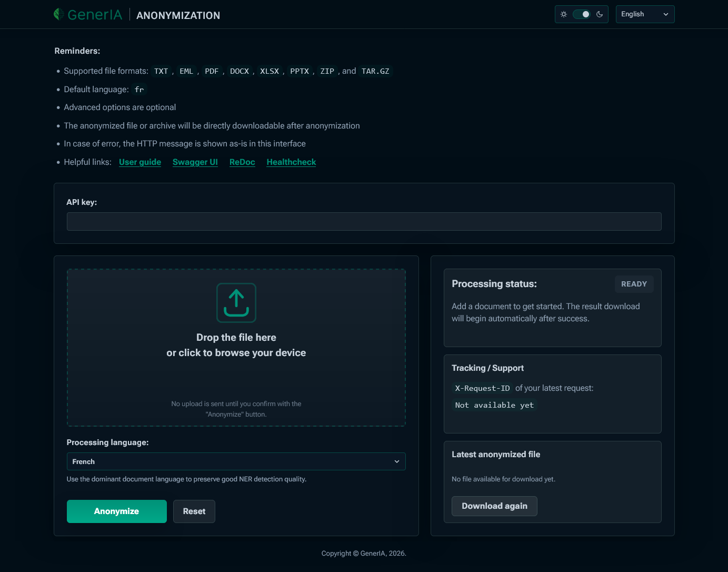Click the PPTX format tag

tap(300, 71)
